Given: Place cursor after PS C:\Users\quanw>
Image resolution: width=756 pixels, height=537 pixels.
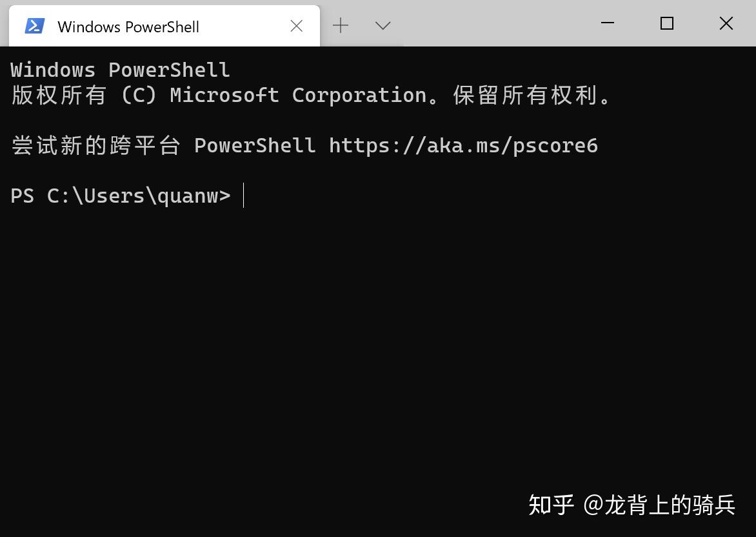Looking at the screenshot, I should pos(245,196).
